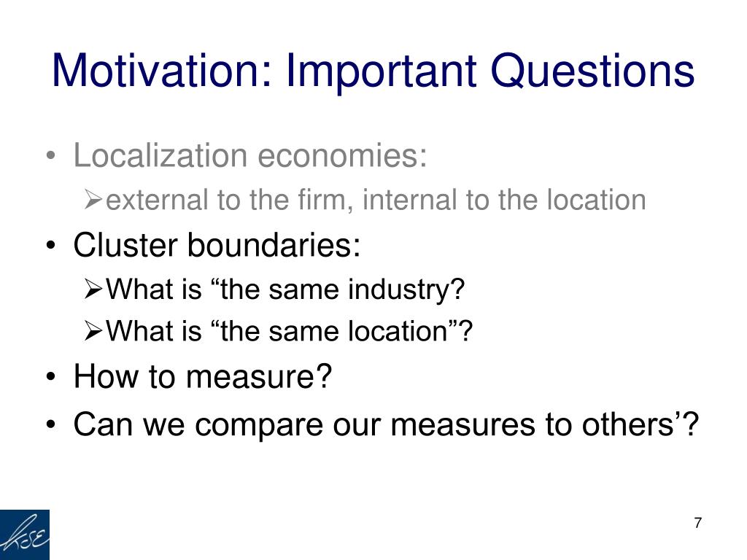
Task: Select the Cluster boundaries heading text
Action: 217,245
